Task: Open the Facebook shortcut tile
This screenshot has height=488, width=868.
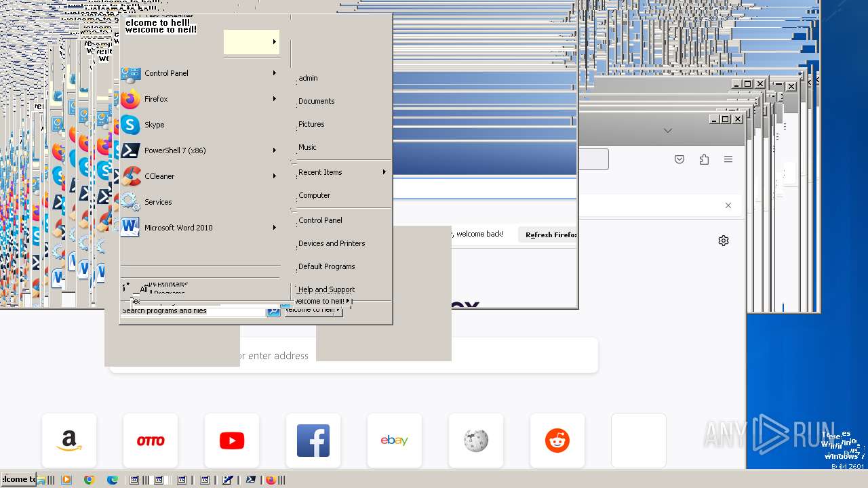Action: 313,441
